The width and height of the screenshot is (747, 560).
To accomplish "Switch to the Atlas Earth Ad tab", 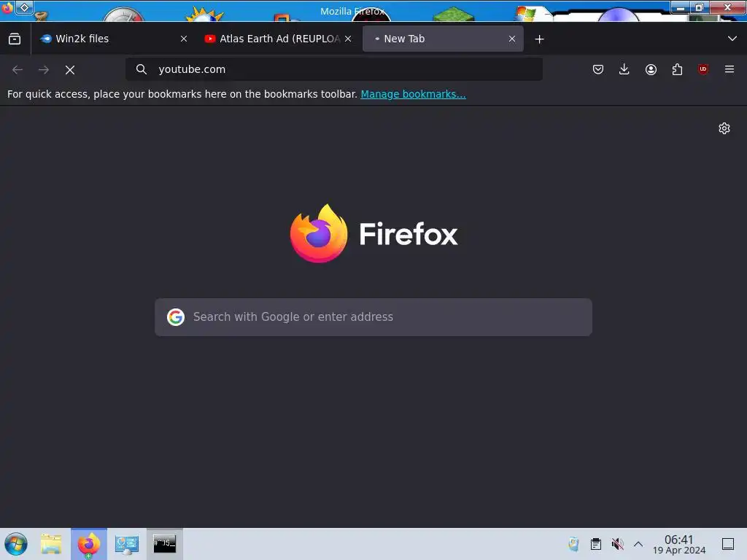I will (x=278, y=39).
